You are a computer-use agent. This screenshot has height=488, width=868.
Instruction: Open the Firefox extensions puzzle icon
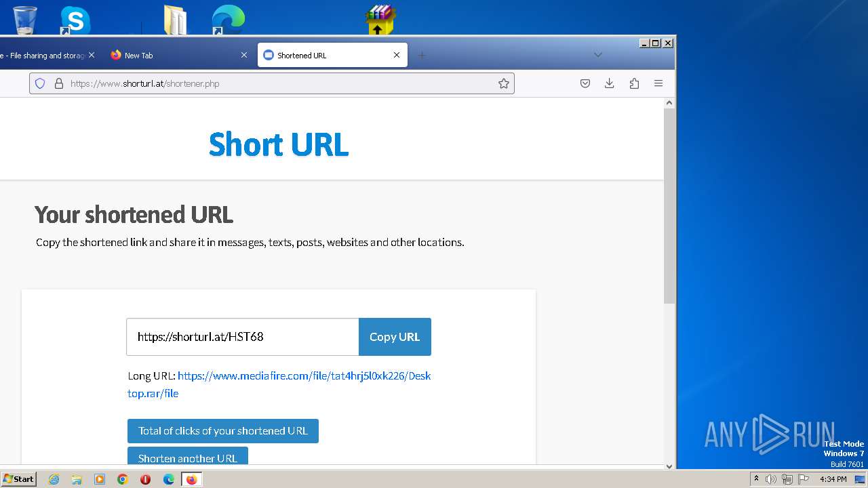coord(634,83)
